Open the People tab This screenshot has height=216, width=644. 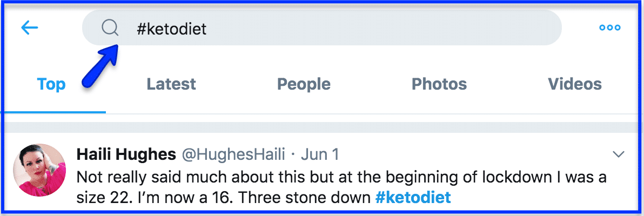coord(304,84)
